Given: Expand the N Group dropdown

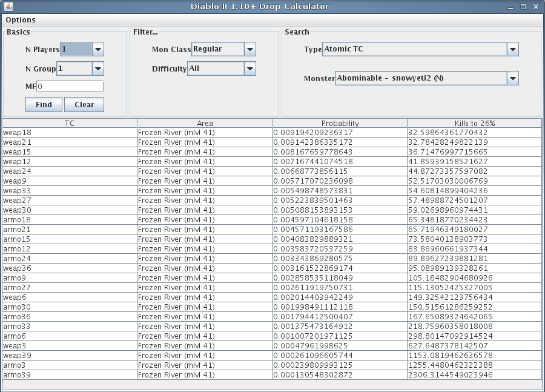Looking at the screenshot, I should (x=98, y=68).
